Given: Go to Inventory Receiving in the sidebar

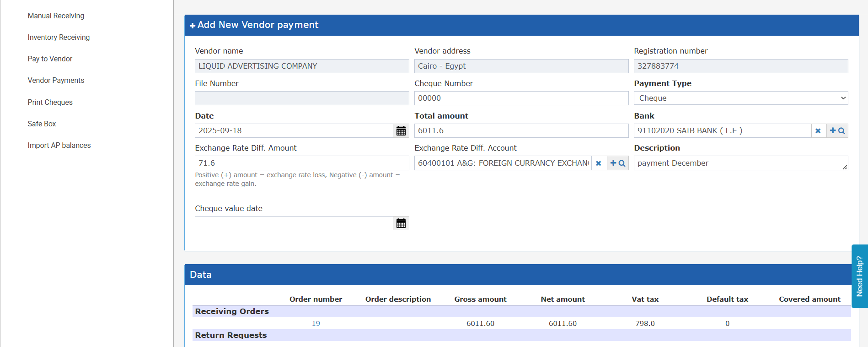Looking at the screenshot, I should coord(59,37).
